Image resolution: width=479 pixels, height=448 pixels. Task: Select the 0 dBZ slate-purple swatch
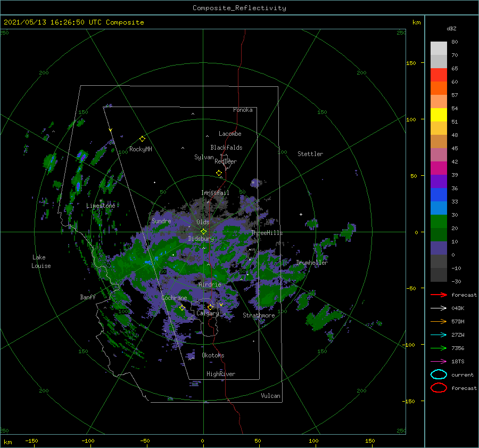point(439,248)
